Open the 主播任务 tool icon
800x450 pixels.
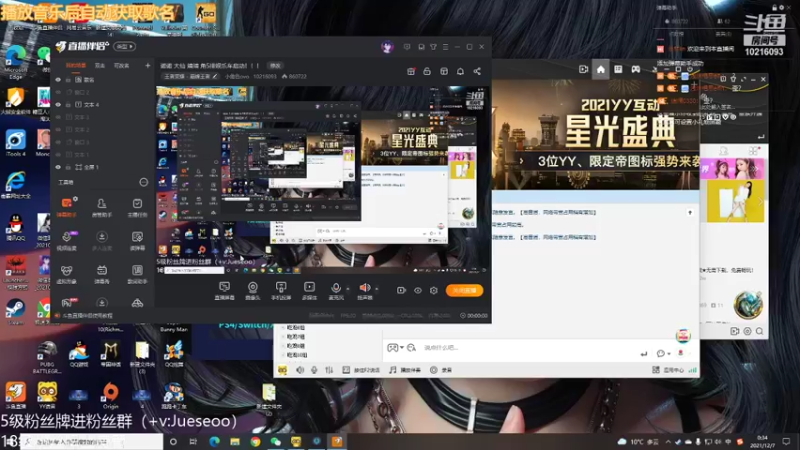coord(137,207)
